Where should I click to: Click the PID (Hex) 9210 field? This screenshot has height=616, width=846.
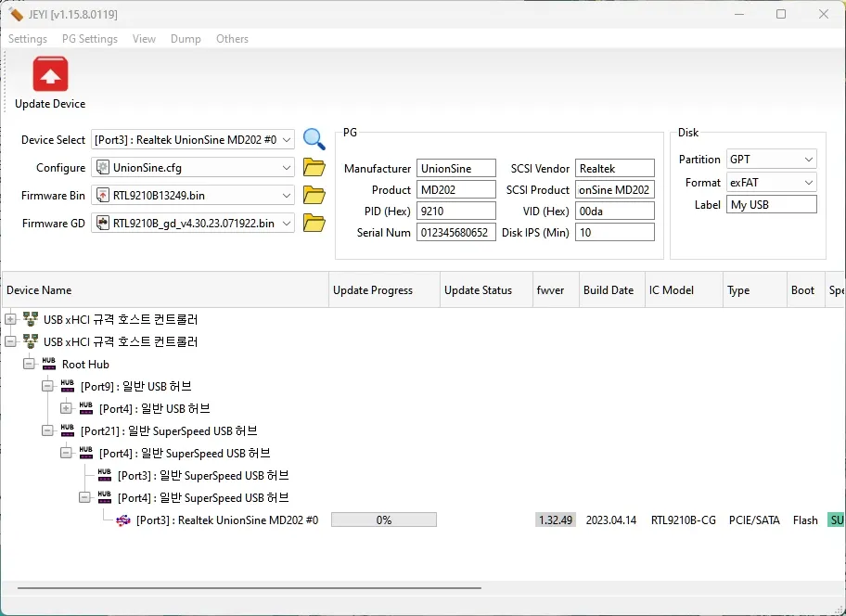[x=455, y=211]
